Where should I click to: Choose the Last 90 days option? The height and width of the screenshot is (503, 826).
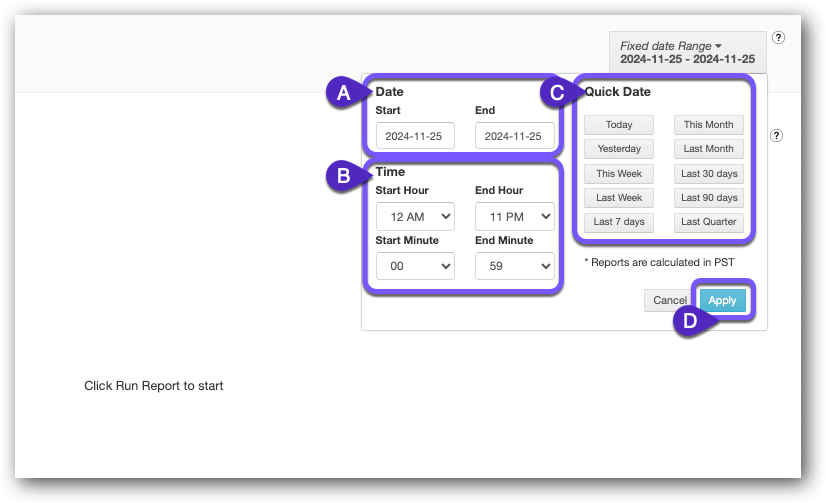coord(708,198)
